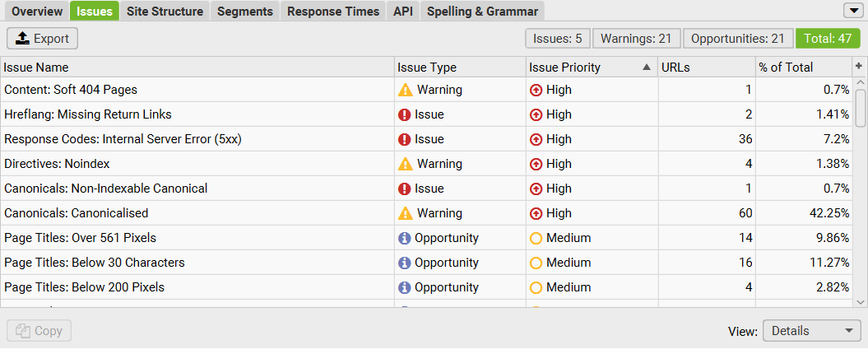Toggle the Issues: 5 filter
The image size is (868, 354).
coord(558,39)
